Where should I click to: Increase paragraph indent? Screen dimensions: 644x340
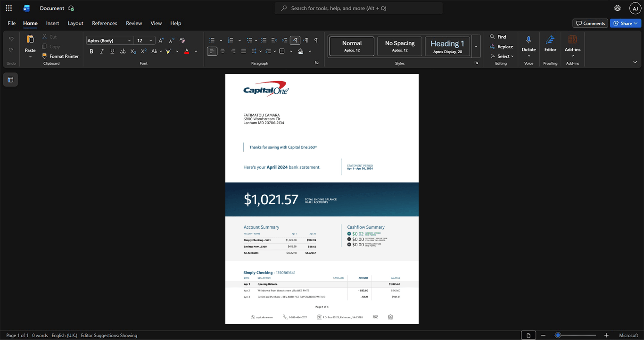click(285, 41)
